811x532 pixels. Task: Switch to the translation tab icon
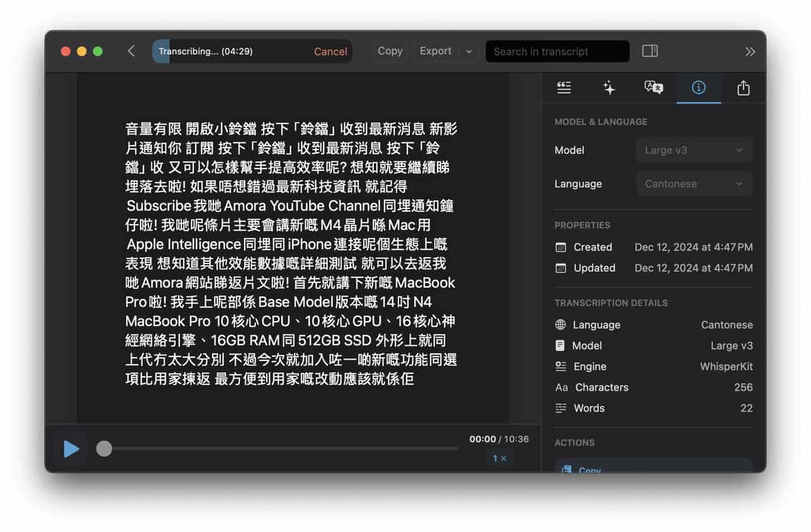click(653, 88)
